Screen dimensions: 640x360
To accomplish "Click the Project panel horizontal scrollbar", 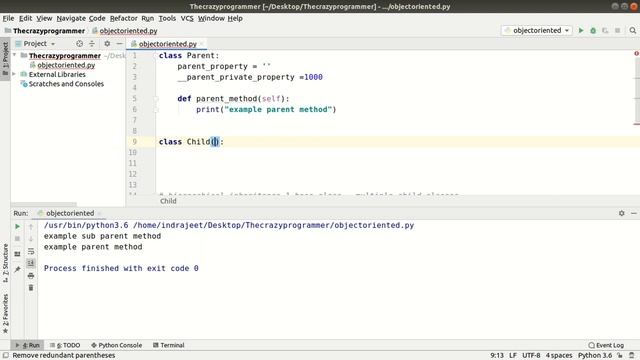I will [x=44, y=204].
